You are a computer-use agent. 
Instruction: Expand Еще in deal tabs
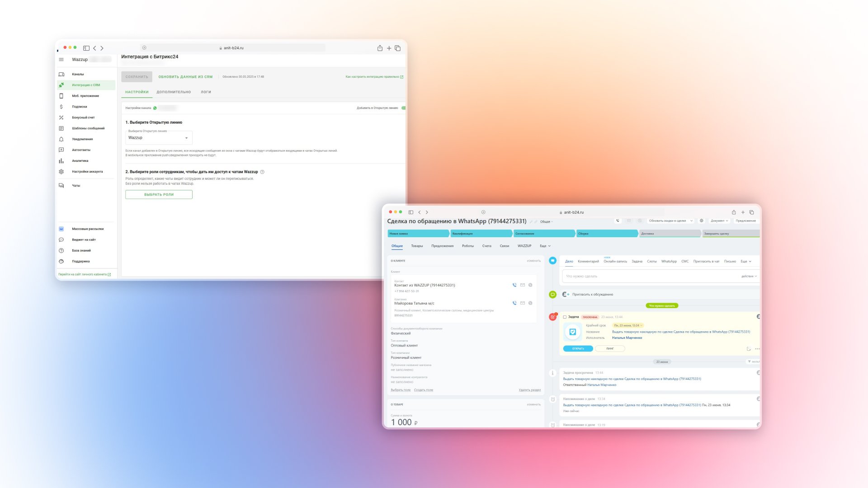click(x=545, y=246)
